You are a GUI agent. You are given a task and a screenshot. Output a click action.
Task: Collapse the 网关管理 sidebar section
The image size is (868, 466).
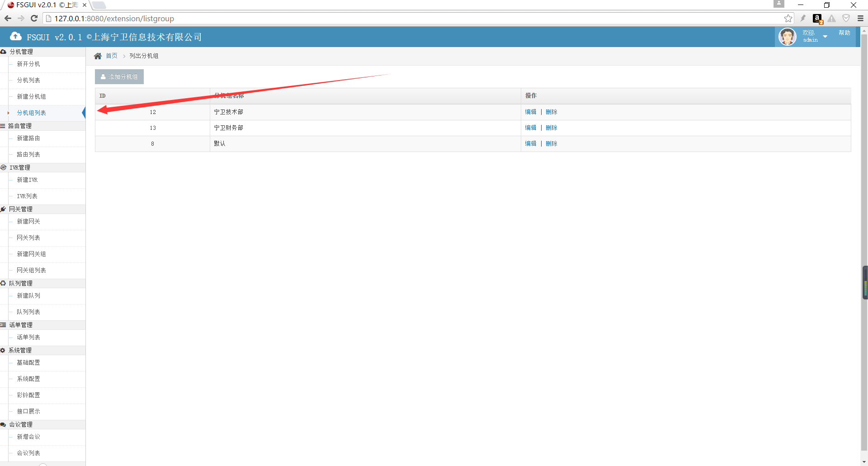[x=21, y=209]
